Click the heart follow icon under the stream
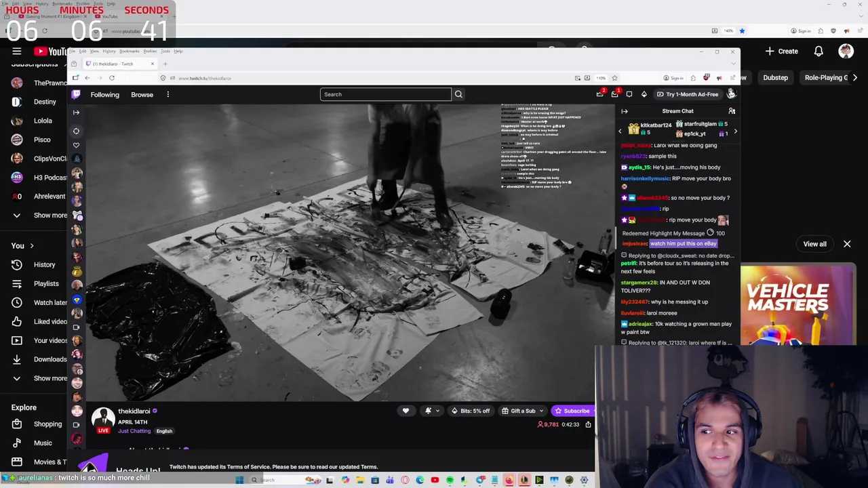Viewport: 868px width, 488px height. click(x=406, y=411)
